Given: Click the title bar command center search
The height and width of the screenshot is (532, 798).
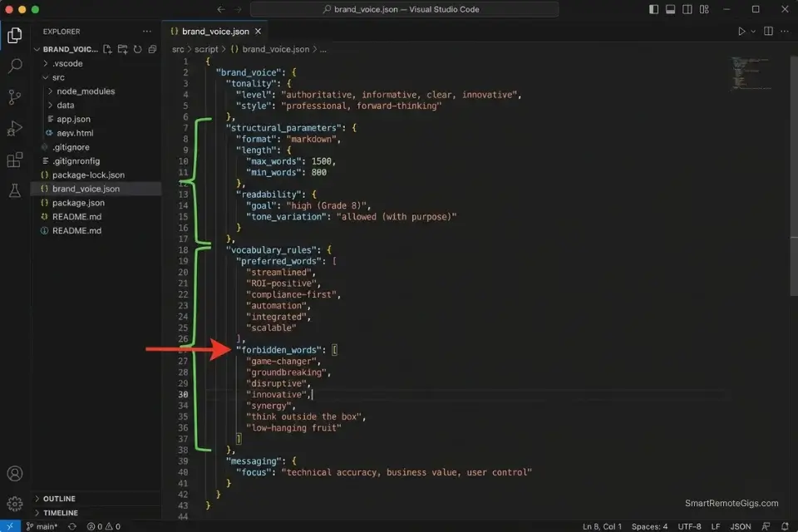Looking at the screenshot, I should click(405, 9).
